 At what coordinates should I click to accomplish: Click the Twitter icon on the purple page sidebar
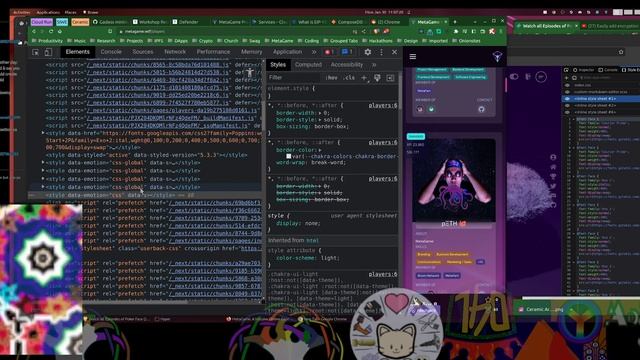pos(553,186)
